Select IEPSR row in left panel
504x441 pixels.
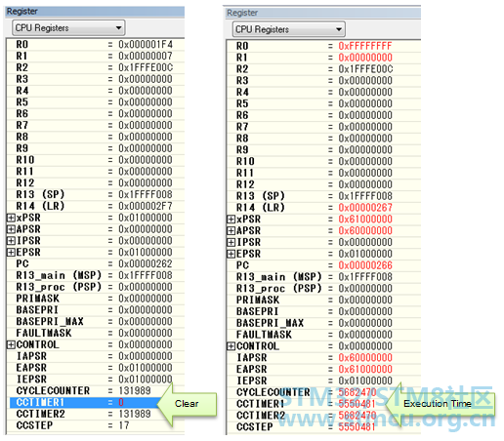coord(95,380)
